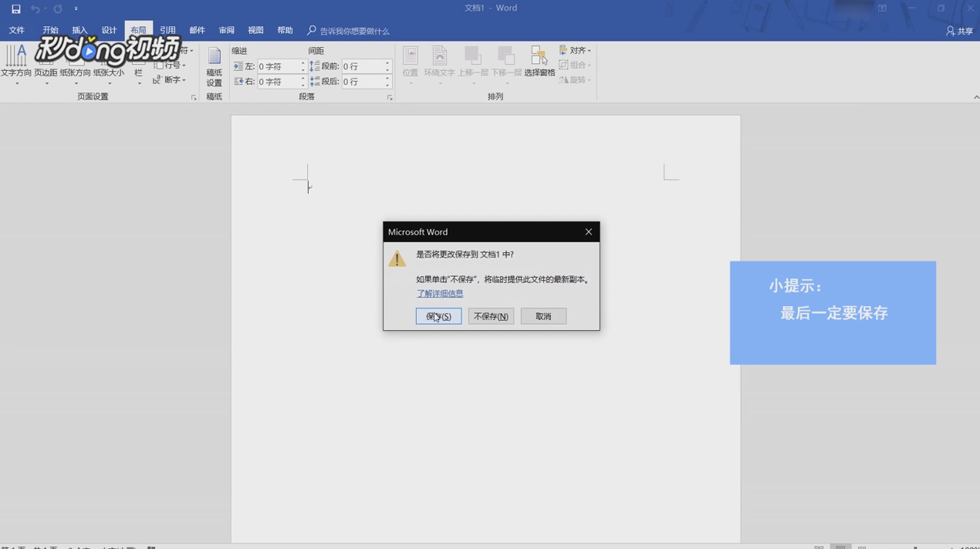Open the 行号 line numbers dropdown
Viewport: 980px width, 549px height.
(170, 65)
